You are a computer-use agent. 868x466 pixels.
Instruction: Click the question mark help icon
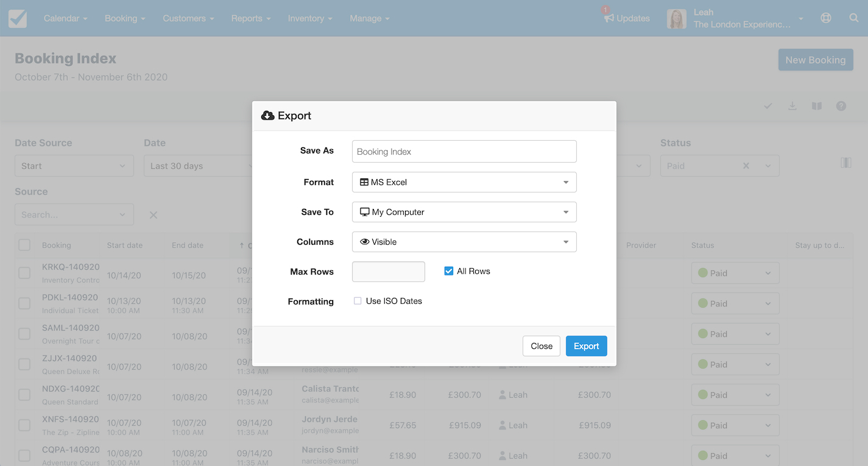[x=841, y=106]
